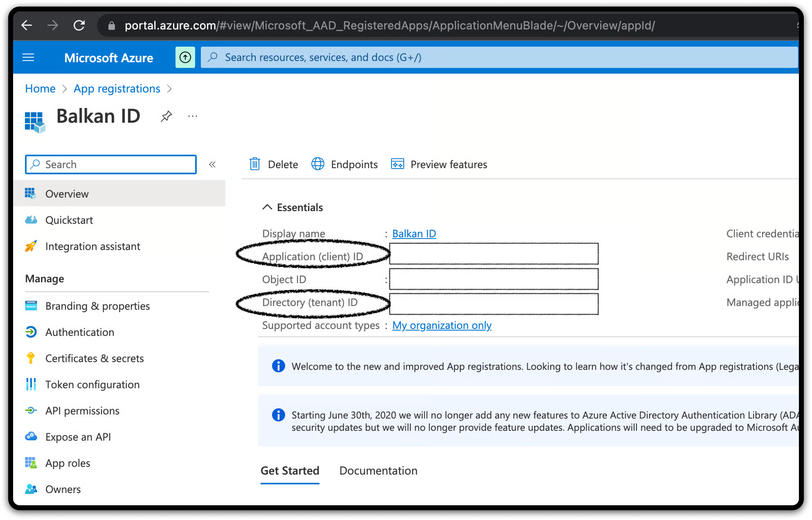Click the Balkan ID display name link
This screenshot has width=812, height=520.
414,234
